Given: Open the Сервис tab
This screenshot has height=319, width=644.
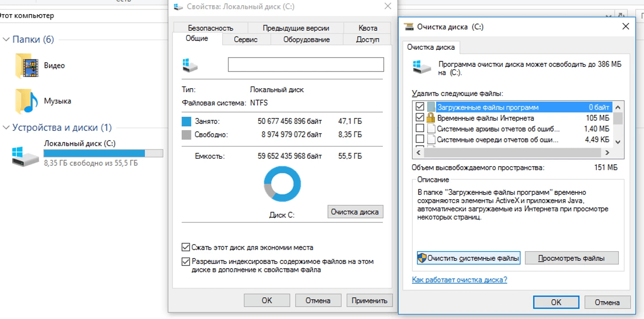Looking at the screenshot, I should click(x=246, y=39).
